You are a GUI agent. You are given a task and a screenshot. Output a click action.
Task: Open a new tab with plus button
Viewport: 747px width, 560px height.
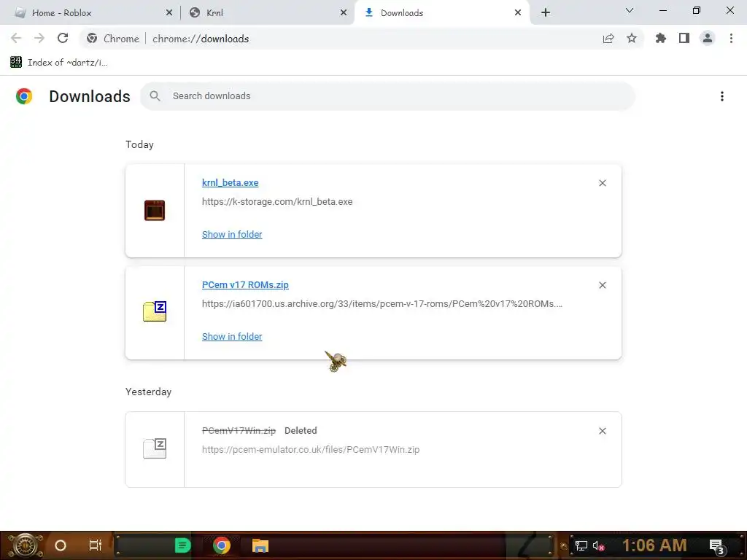click(x=546, y=13)
